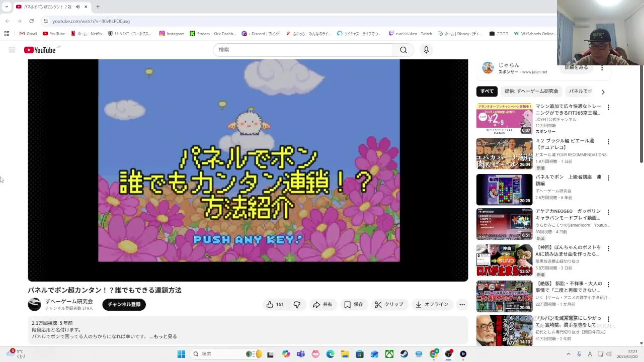Show more filter chips with the right arrow
644x362 pixels.
(603, 92)
